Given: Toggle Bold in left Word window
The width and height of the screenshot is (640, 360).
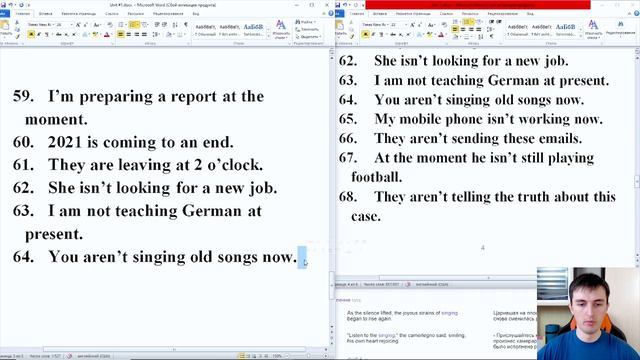Looking at the screenshot, I should click(31, 35).
